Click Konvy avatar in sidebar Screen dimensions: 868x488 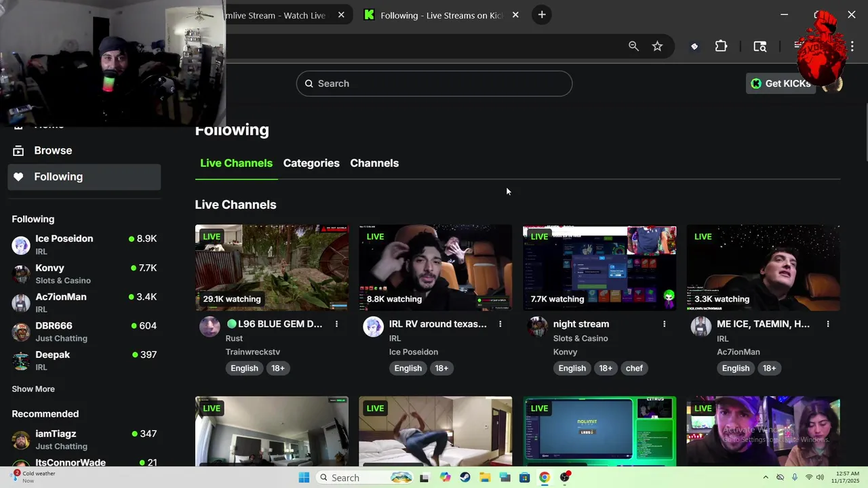click(x=21, y=274)
